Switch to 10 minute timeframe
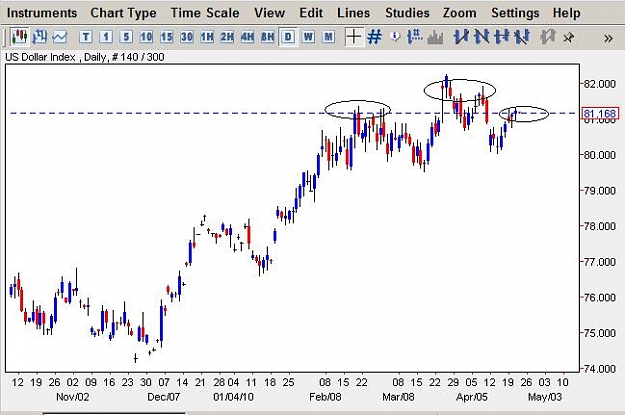This screenshot has height=415, width=625. coord(146,37)
